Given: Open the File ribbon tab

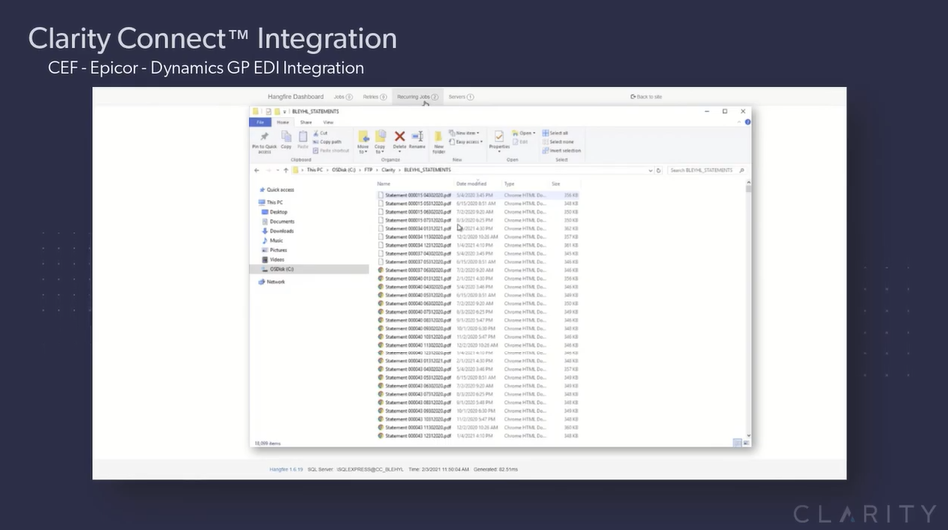Looking at the screenshot, I should [x=261, y=122].
